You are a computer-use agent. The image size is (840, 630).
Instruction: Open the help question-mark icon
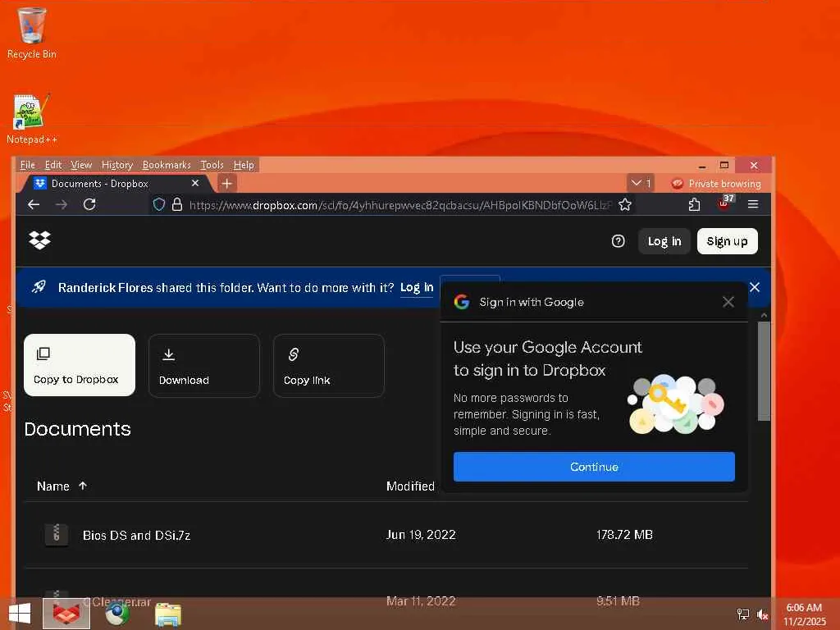coord(619,241)
